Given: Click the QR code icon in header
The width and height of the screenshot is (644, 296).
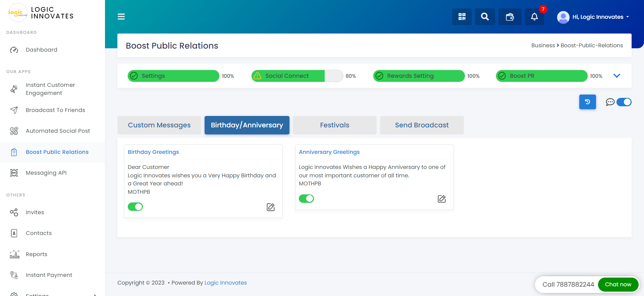Looking at the screenshot, I should click(x=462, y=17).
